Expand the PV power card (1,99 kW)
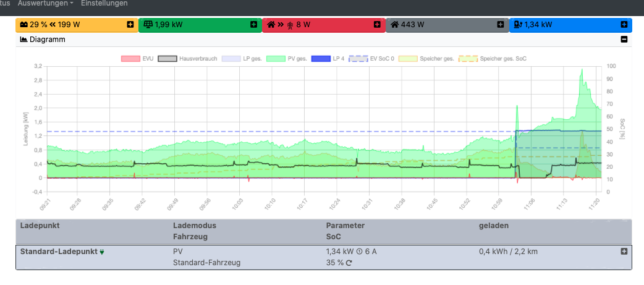 click(x=253, y=25)
